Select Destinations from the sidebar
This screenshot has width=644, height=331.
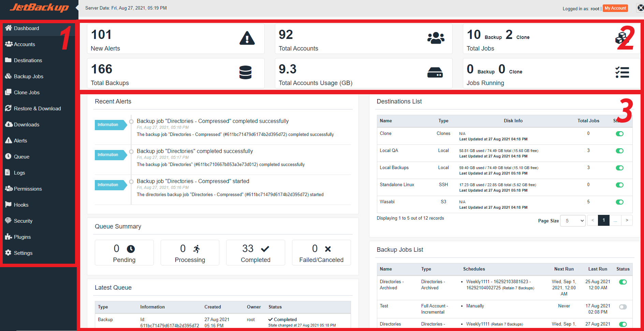coord(28,60)
